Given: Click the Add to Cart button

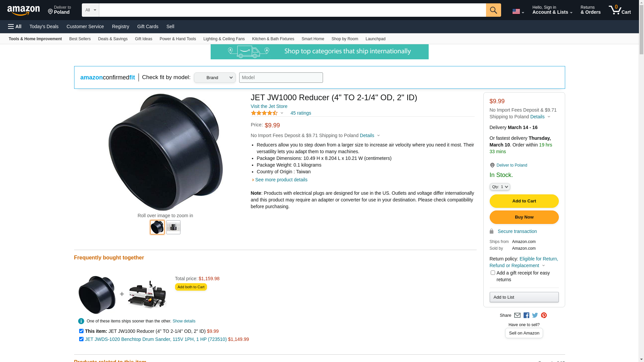Looking at the screenshot, I should click(x=524, y=201).
